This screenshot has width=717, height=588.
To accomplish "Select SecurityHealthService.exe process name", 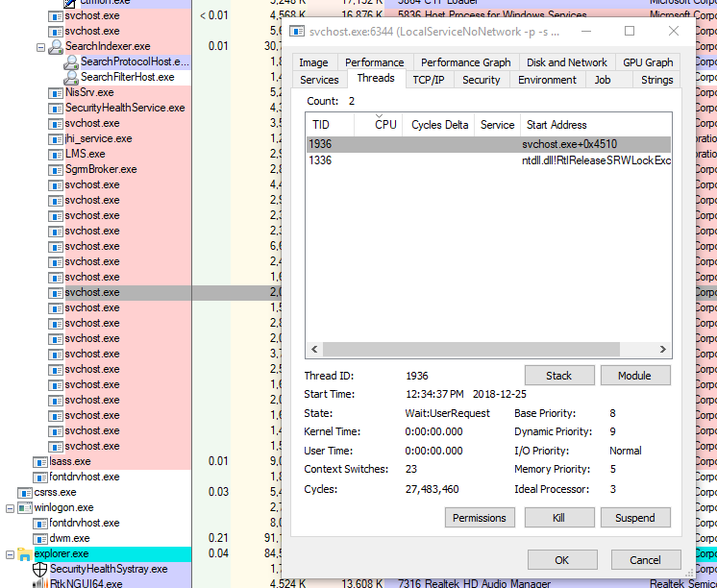I will click(x=125, y=108).
